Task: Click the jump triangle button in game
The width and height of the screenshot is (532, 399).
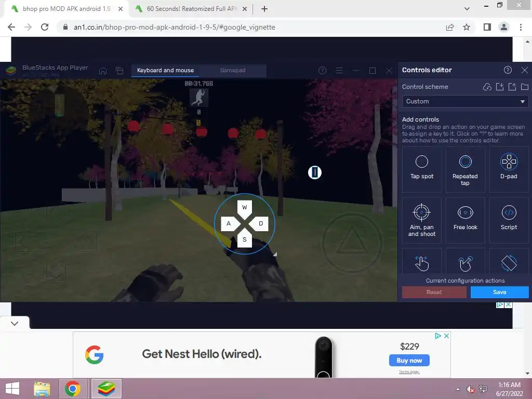Action: pyautogui.click(x=352, y=243)
